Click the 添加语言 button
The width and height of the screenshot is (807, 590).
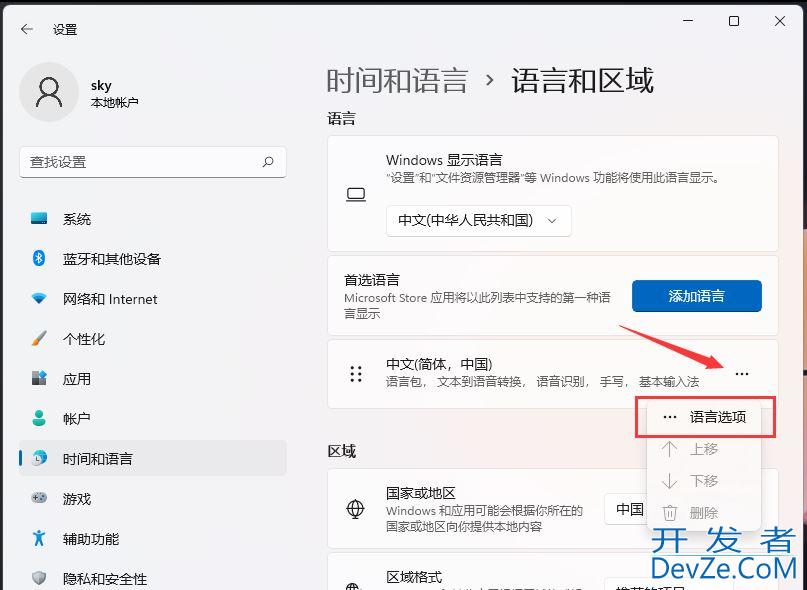697,296
